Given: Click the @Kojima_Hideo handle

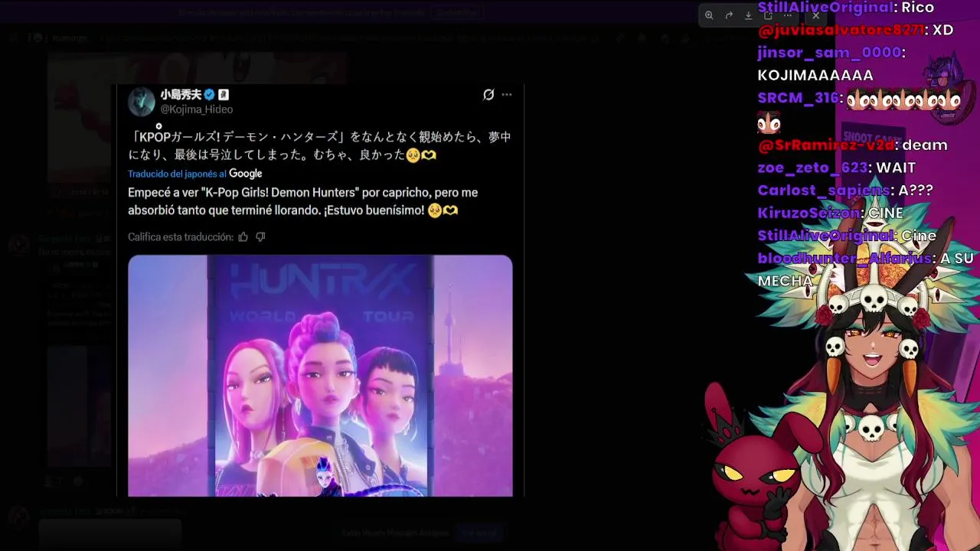Looking at the screenshot, I should pyautogui.click(x=197, y=109).
